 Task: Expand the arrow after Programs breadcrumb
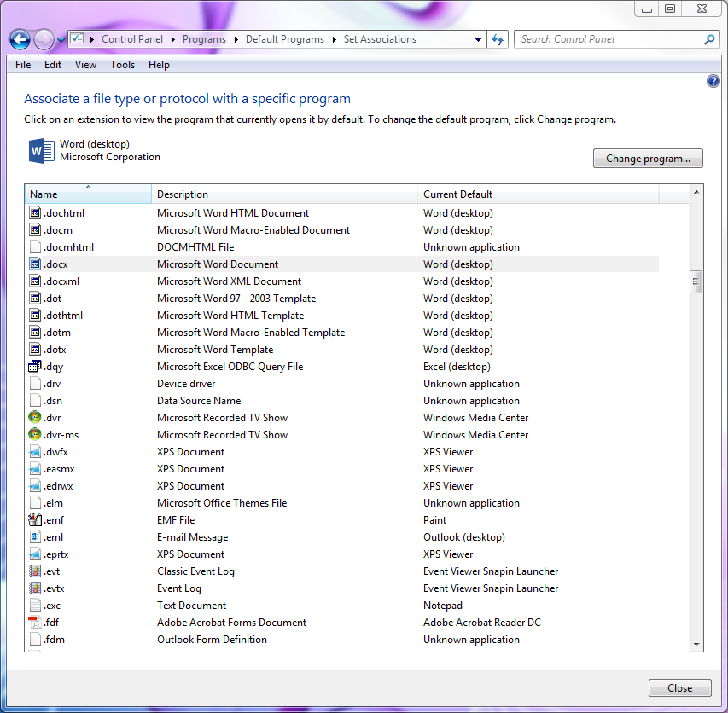tap(236, 39)
